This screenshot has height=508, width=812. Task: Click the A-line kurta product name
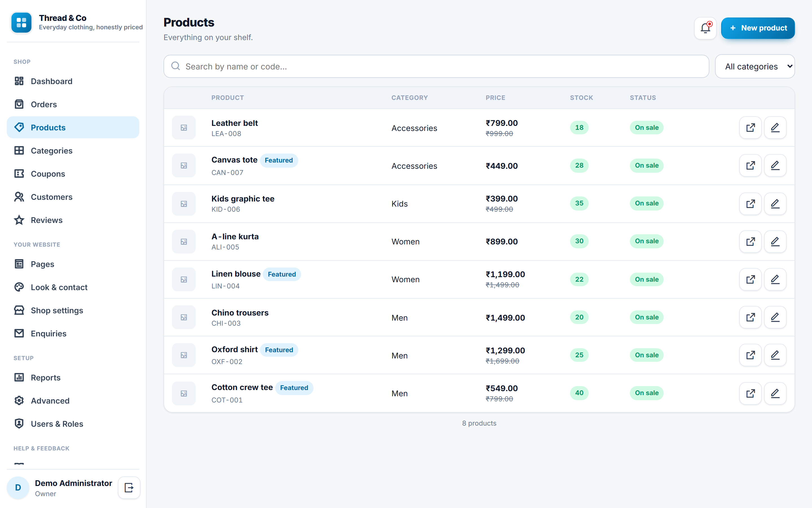pyautogui.click(x=235, y=237)
